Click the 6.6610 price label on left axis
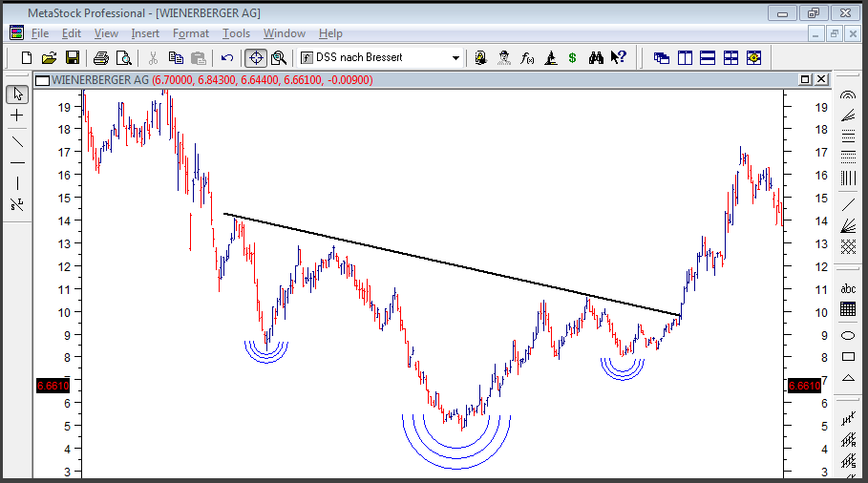Image resolution: width=868 pixels, height=483 pixels. click(53, 386)
